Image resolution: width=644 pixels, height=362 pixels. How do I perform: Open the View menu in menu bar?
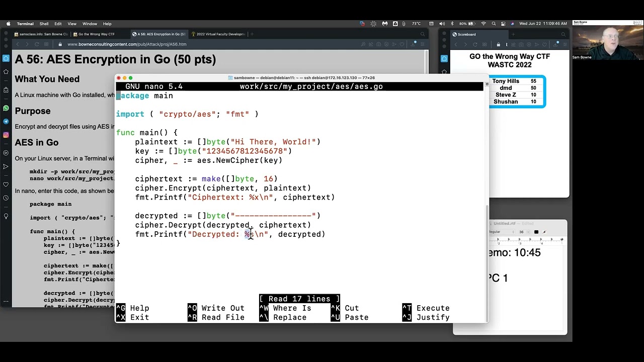72,24
